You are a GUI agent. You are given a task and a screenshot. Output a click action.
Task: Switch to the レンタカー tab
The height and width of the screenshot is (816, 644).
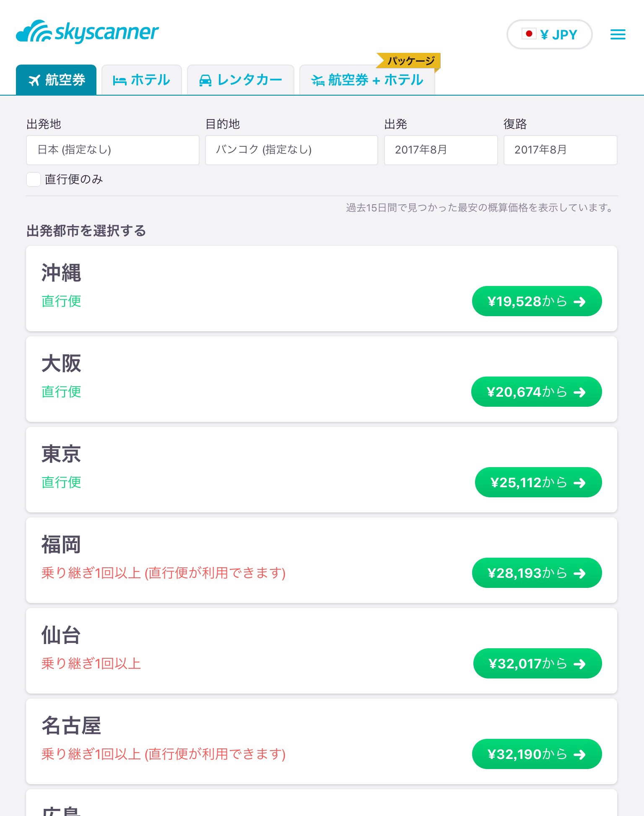tap(241, 80)
